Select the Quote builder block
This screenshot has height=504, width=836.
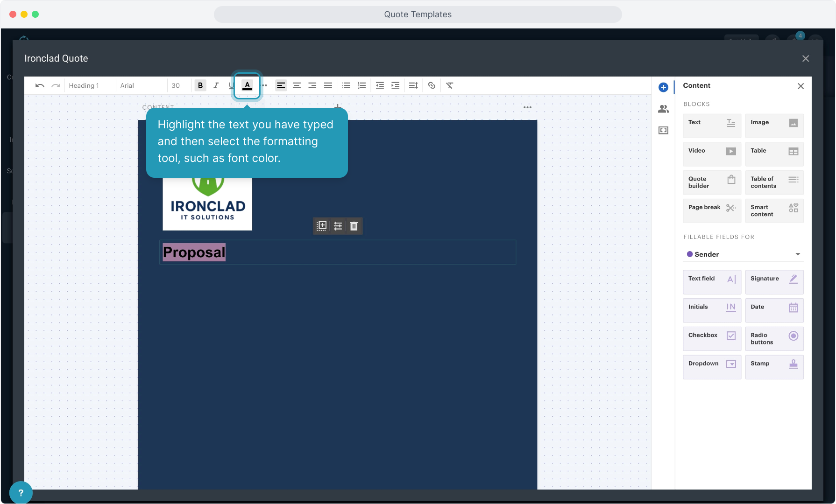coord(711,182)
